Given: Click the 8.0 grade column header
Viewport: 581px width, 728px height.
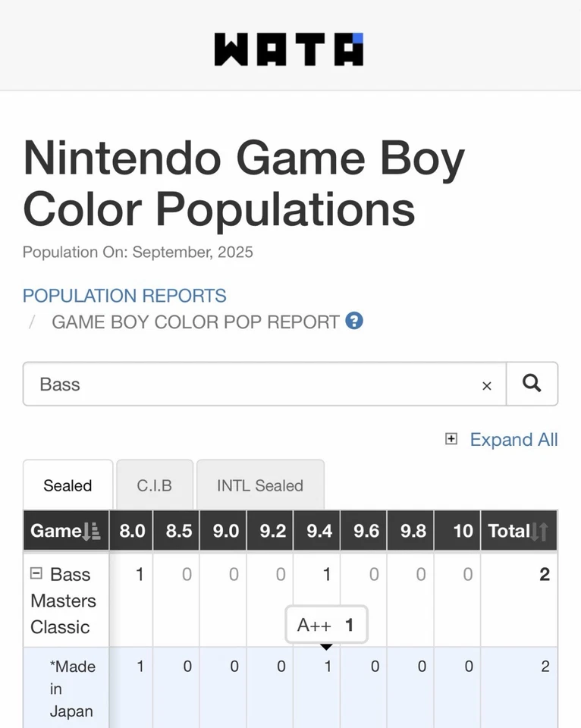Looking at the screenshot, I should click(132, 531).
